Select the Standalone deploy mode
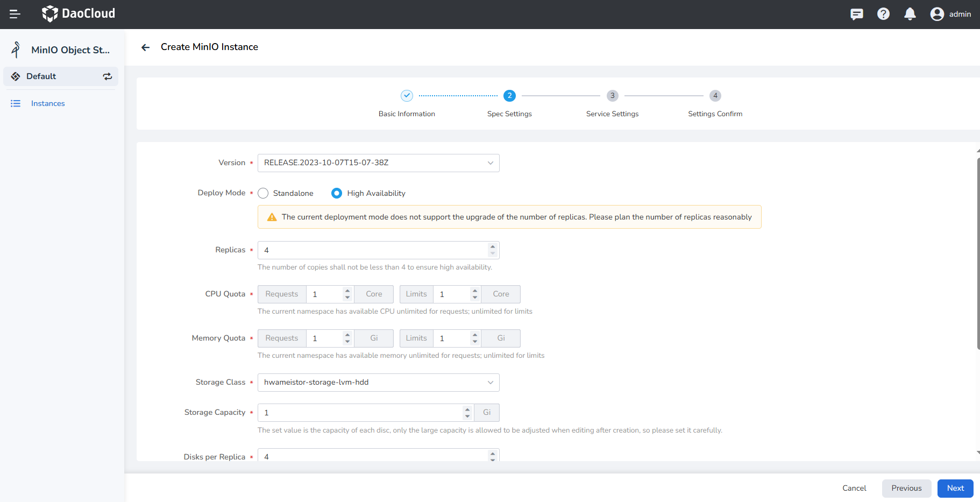The height and width of the screenshot is (502, 980). tap(263, 193)
